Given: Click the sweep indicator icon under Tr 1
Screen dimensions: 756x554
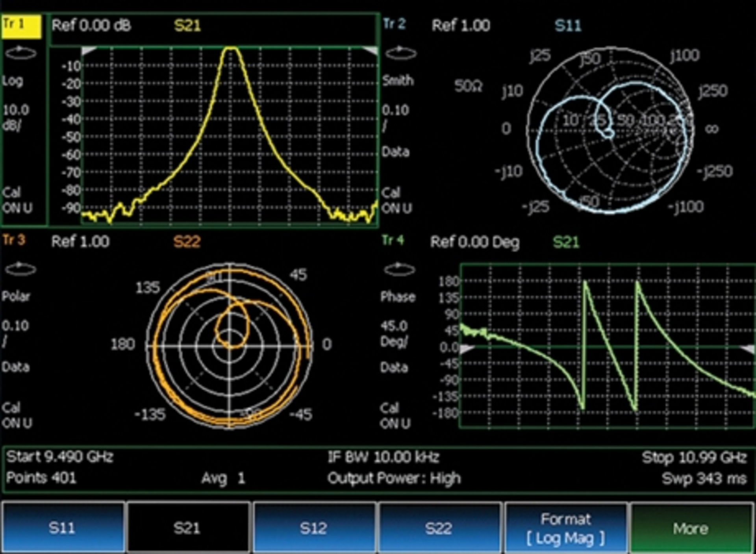Looking at the screenshot, I should (x=21, y=52).
